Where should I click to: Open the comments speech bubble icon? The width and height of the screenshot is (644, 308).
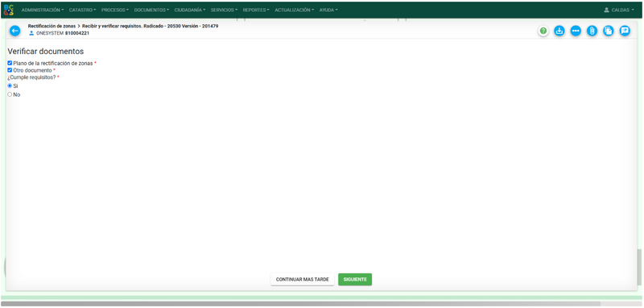click(625, 31)
